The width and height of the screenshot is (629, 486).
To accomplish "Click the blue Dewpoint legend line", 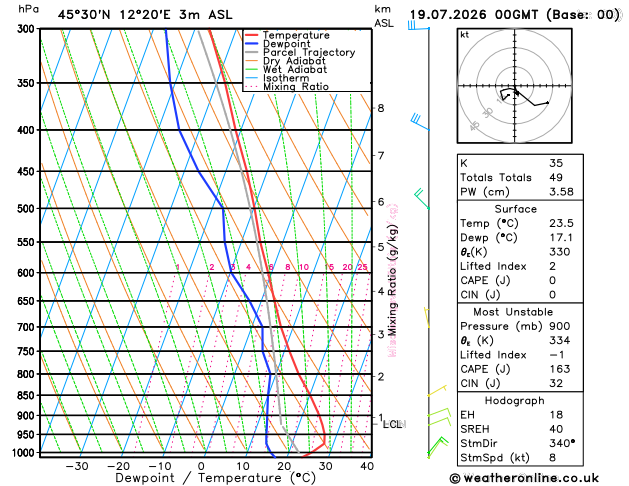I will click(251, 44).
